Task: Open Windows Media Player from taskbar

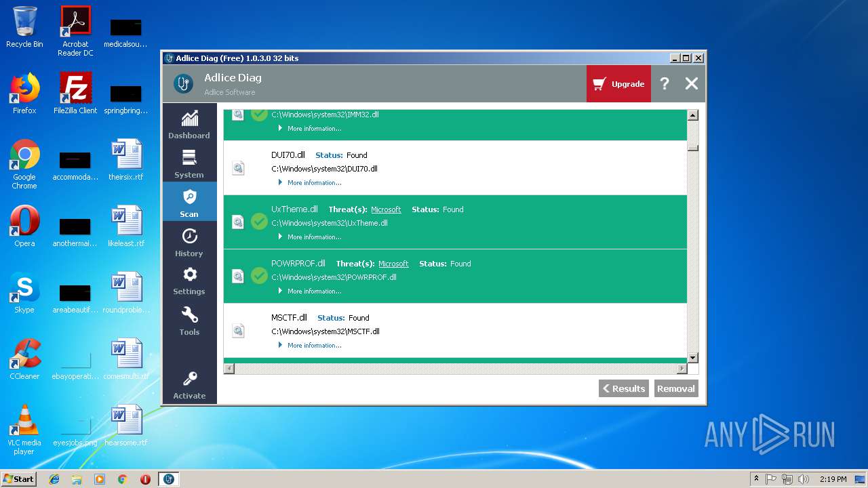Action: (x=100, y=479)
